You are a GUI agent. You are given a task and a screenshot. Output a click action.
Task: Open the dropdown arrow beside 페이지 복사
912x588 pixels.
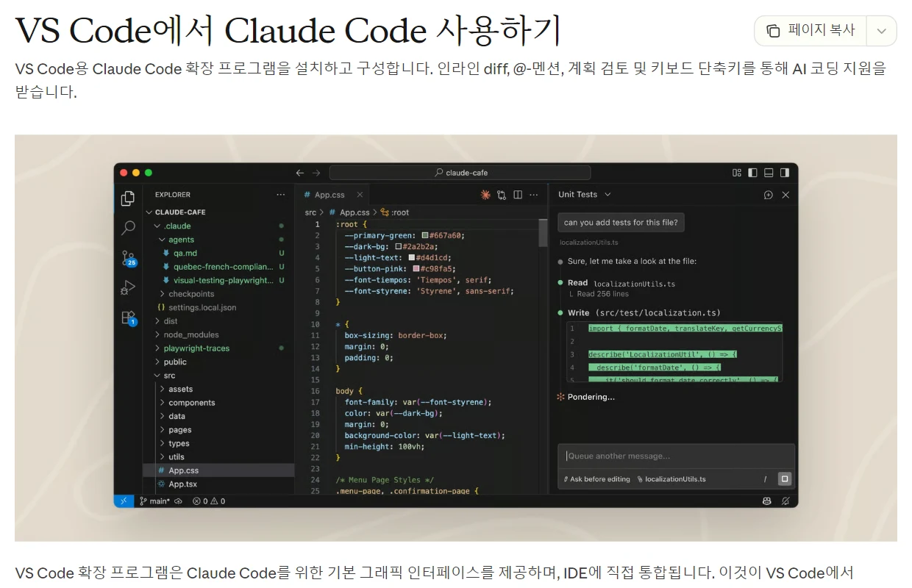tap(881, 31)
